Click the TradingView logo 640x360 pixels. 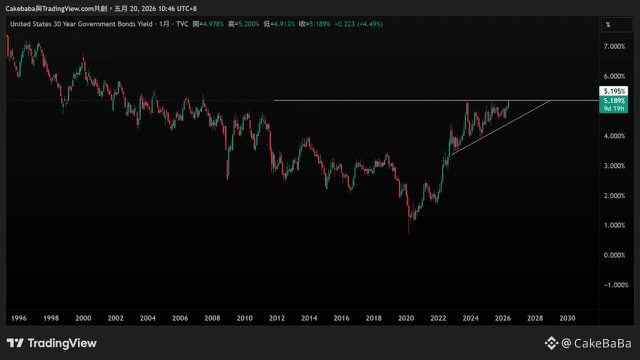click(51, 343)
